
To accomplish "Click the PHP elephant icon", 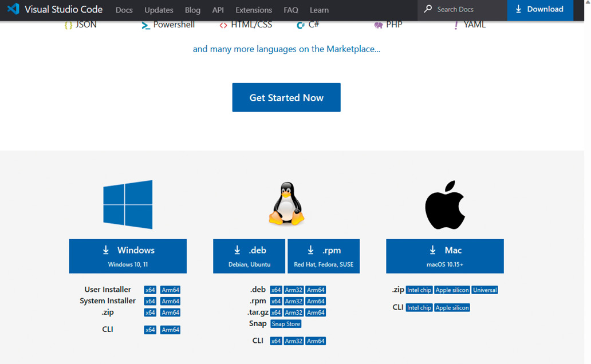I will (379, 25).
